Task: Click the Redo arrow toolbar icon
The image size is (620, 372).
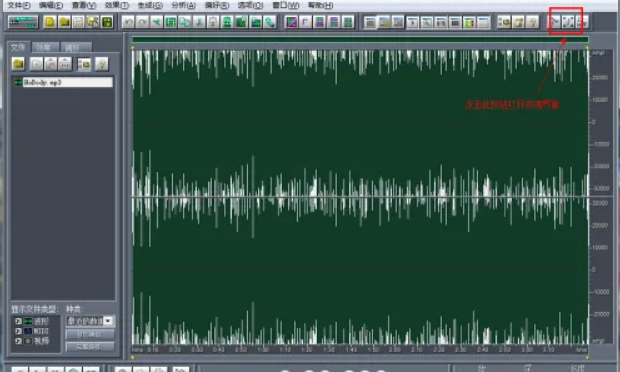Action: click(x=142, y=22)
